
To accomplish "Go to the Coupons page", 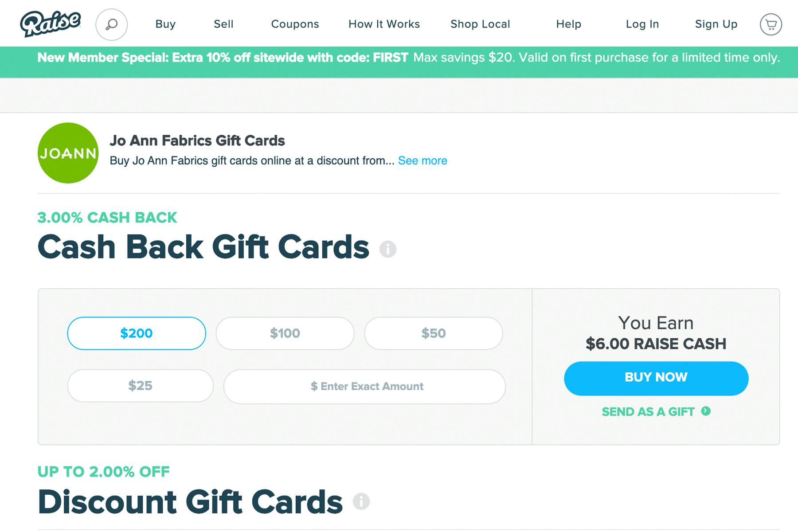I will coord(295,24).
